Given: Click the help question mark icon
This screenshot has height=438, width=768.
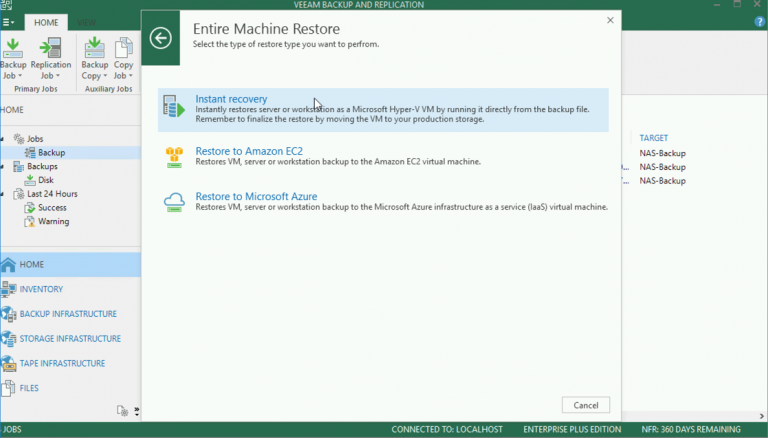Looking at the screenshot, I should click(x=760, y=22).
